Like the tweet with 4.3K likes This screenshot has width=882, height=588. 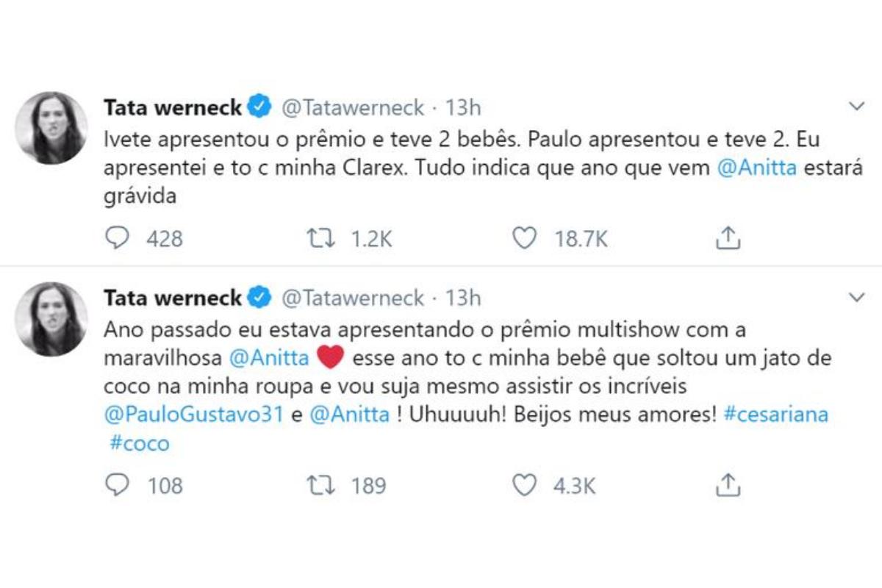524,485
